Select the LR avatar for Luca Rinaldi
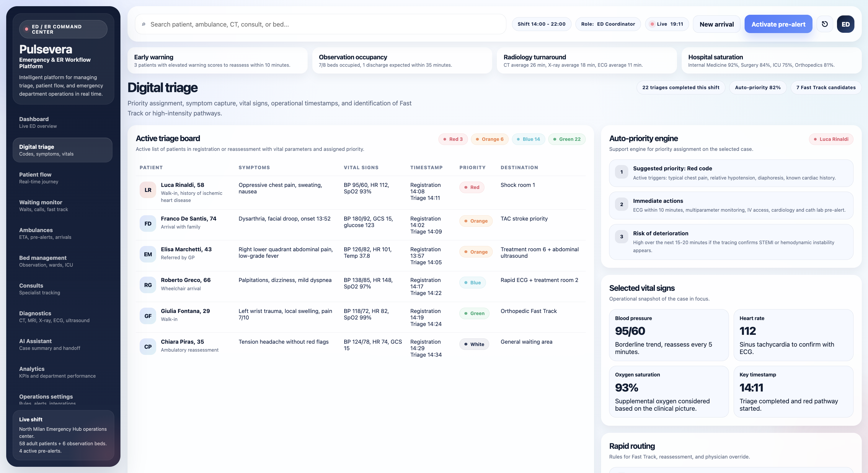Image resolution: width=868 pixels, height=473 pixels. (148, 190)
